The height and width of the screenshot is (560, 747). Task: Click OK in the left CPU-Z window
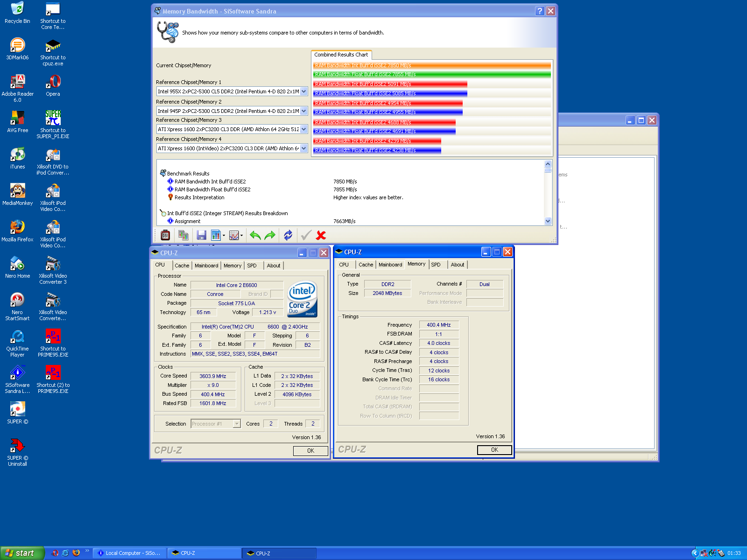coord(310,451)
